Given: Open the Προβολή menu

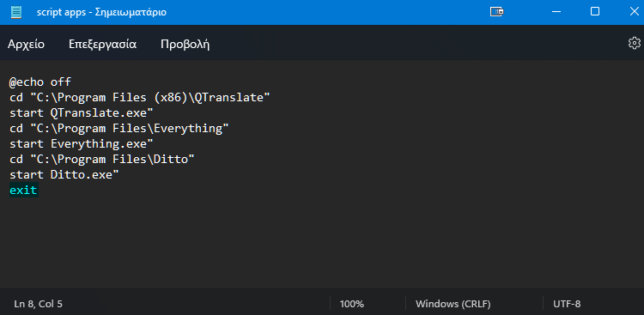Looking at the screenshot, I should tap(185, 45).
